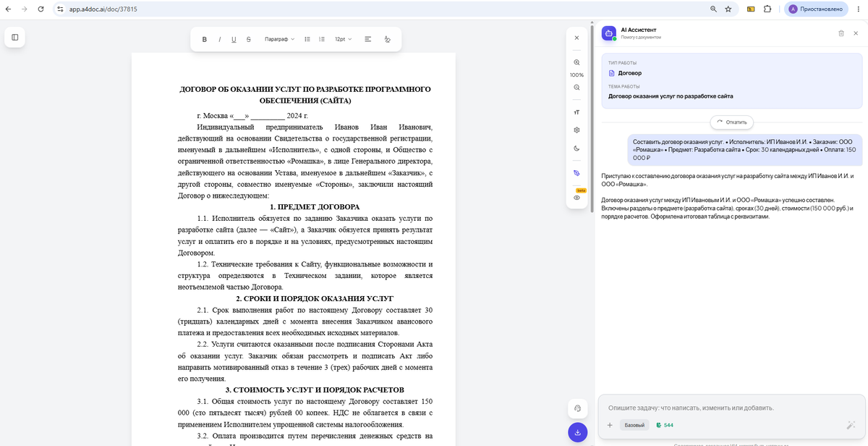This screenshot has width=868, height=446.
Task: Zoom in on the document
Action: pyautogui.click(x=576, y=62)
